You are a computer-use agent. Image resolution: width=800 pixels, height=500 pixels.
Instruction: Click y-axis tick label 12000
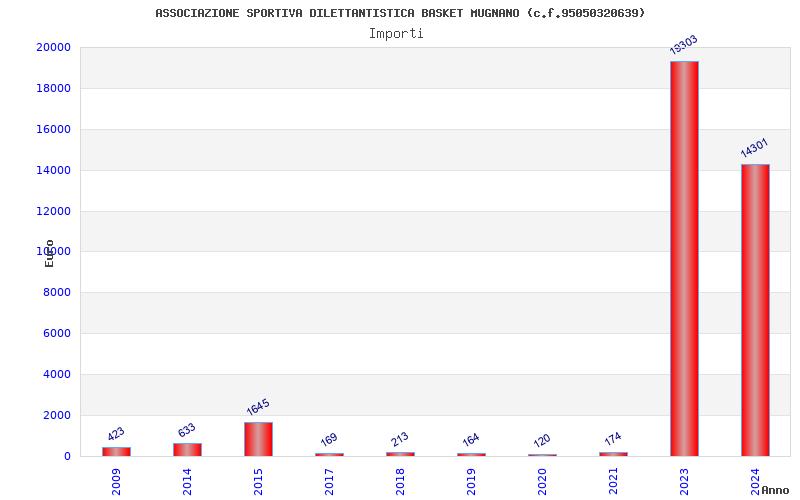click(x=54, y=211)
